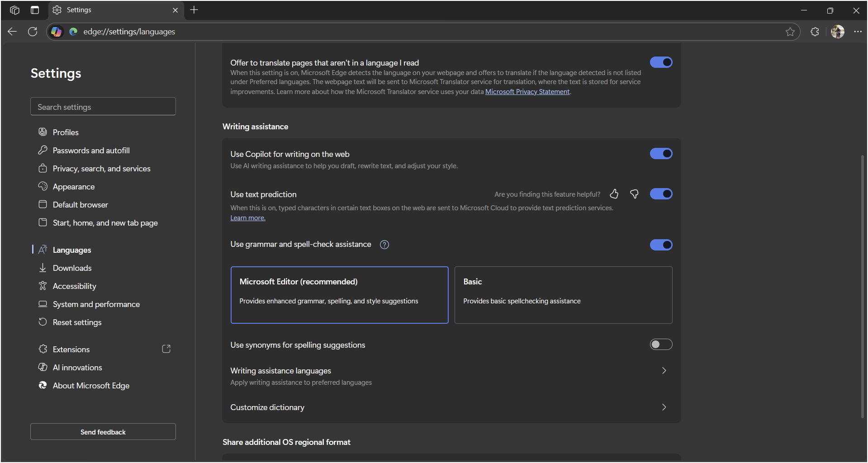The height and width of the screenshot is (463, 868).
Task: Enable Use synonyms for spelling suggestions
Action: pyautogui.click(x=661, y=345)
